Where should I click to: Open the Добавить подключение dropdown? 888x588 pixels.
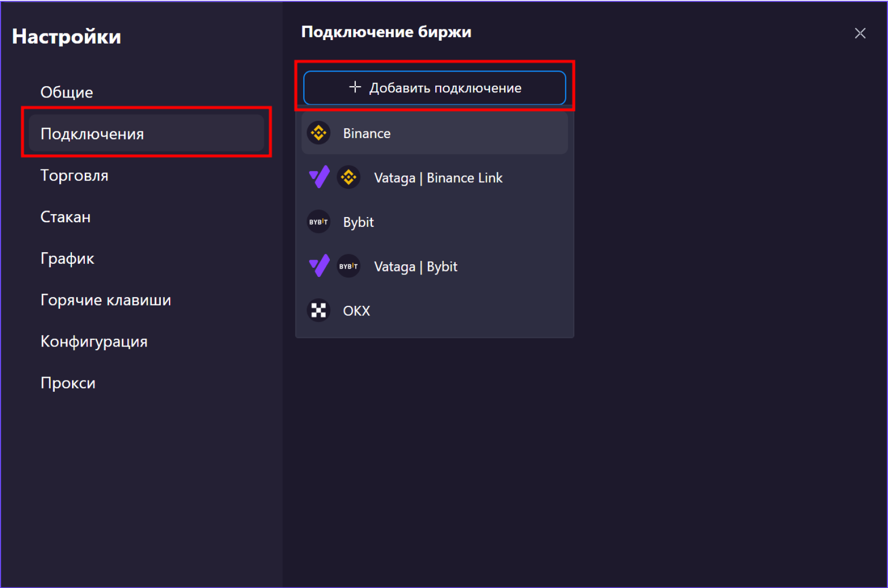click(x=434, y=88)
